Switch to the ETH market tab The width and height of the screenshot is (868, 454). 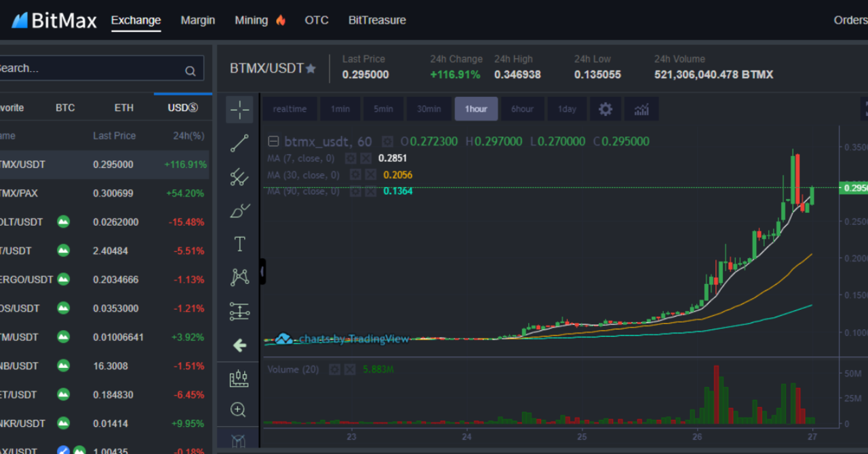[124, 108]
